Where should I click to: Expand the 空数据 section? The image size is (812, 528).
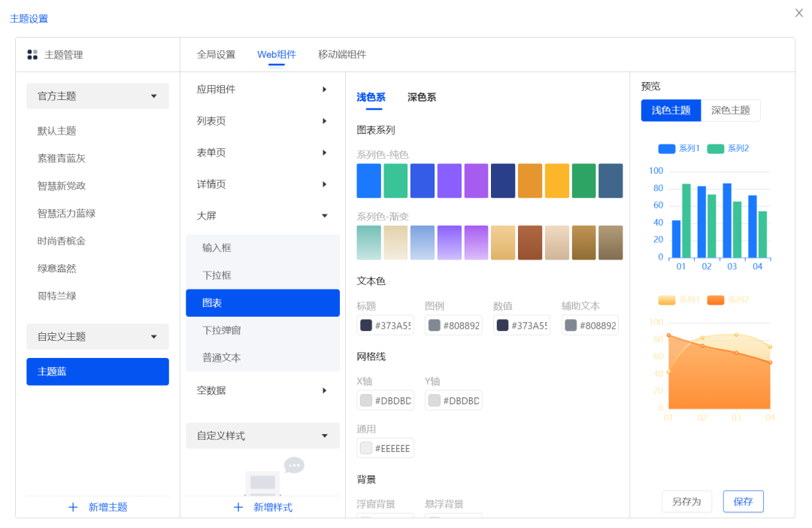pos(262,390)
